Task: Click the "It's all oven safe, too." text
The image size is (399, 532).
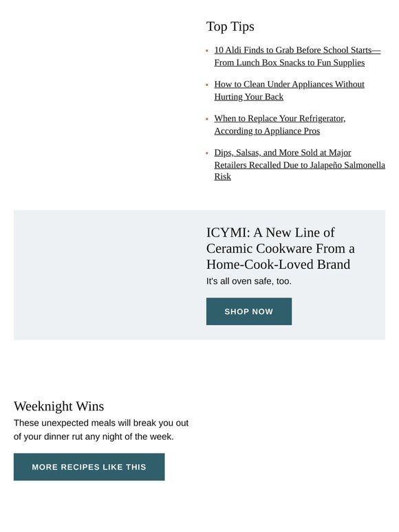Action: click(249, 281)
